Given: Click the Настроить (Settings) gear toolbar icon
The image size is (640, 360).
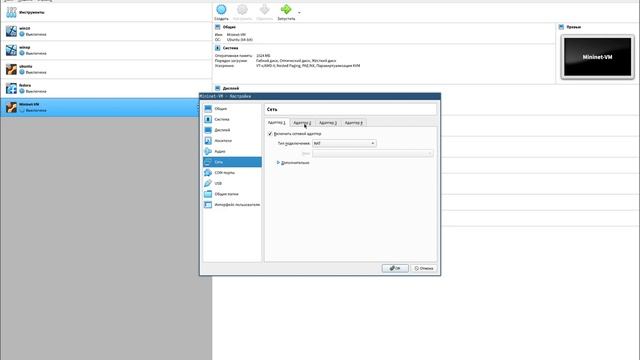Looking at the screenshot, I should (242, 12).
